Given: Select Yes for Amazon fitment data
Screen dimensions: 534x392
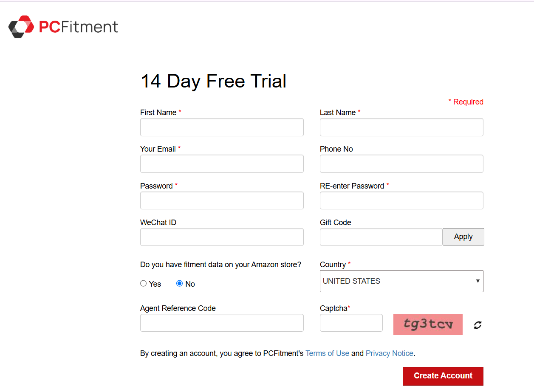Looking at the screenshot, I should (x=144, y=284).
